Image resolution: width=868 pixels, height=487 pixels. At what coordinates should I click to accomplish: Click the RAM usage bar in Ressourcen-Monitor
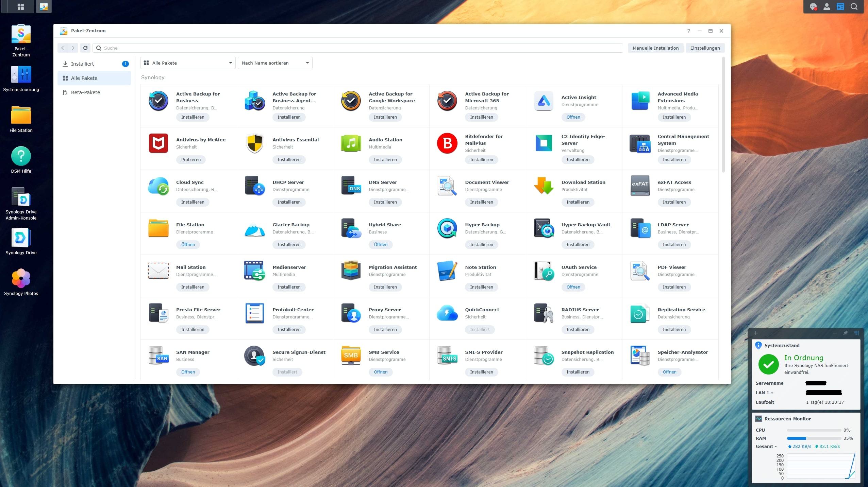(x=814, y=438)
